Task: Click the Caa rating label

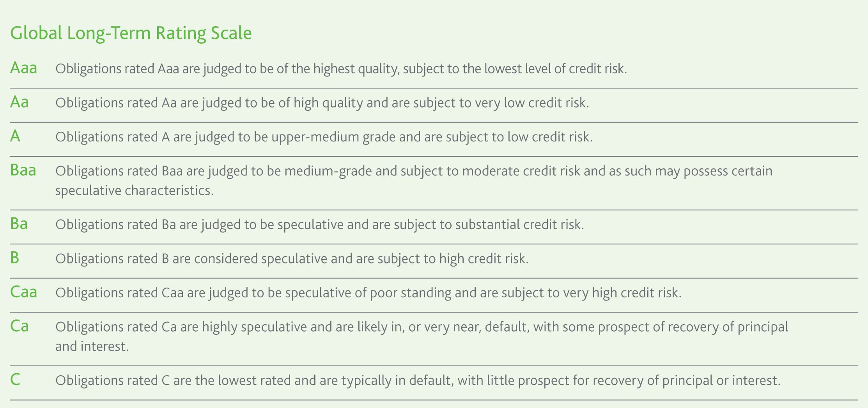Action: [x=24, y=292]
